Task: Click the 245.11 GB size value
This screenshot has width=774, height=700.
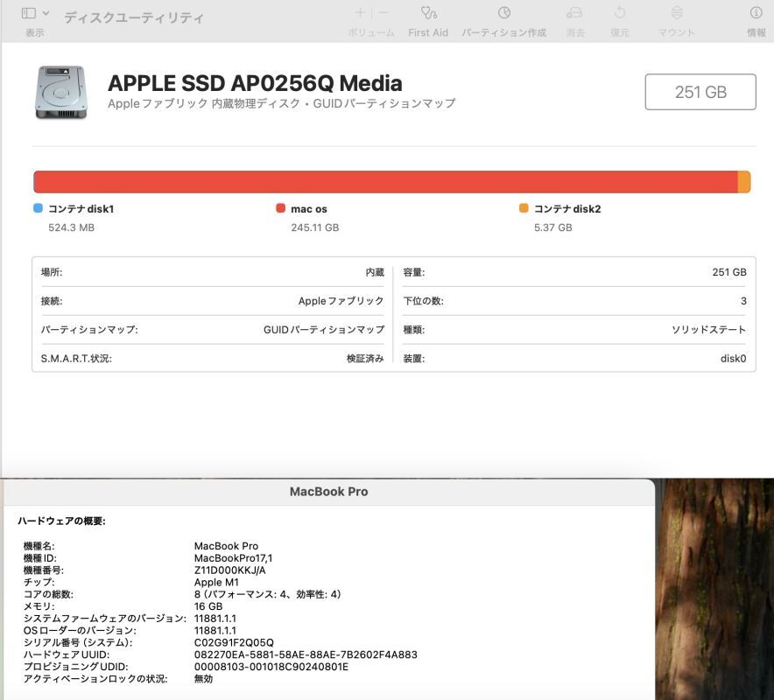Action: (x=315, y=227)
